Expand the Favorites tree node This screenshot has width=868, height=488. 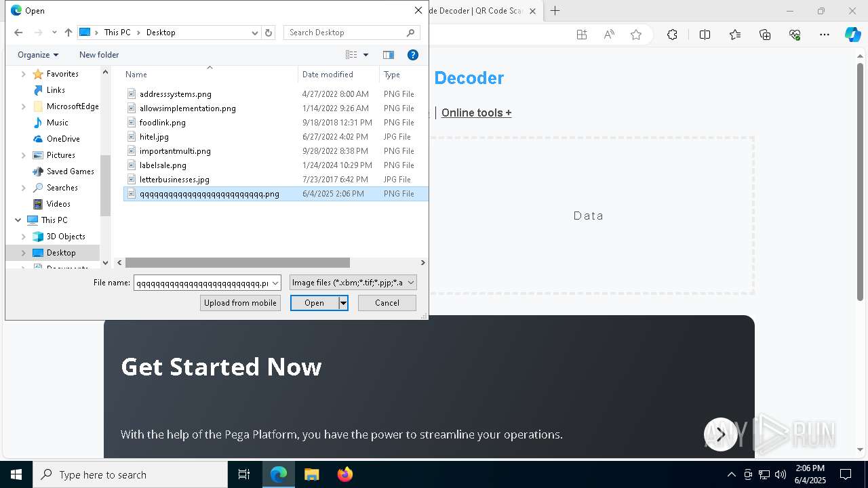coord(24,74)
